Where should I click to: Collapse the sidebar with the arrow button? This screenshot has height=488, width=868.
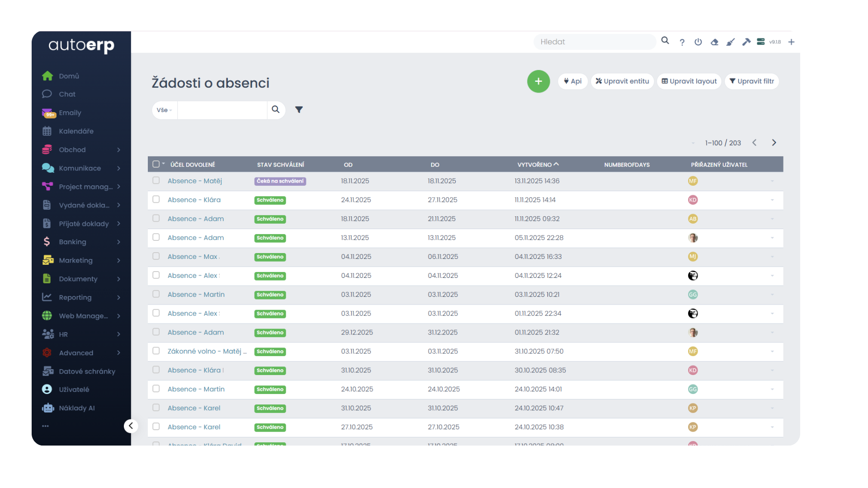(131, 426)
